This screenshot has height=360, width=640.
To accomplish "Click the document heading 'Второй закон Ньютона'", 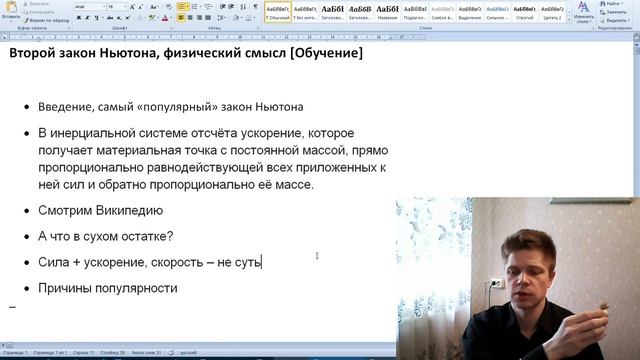I will (82, 53).
